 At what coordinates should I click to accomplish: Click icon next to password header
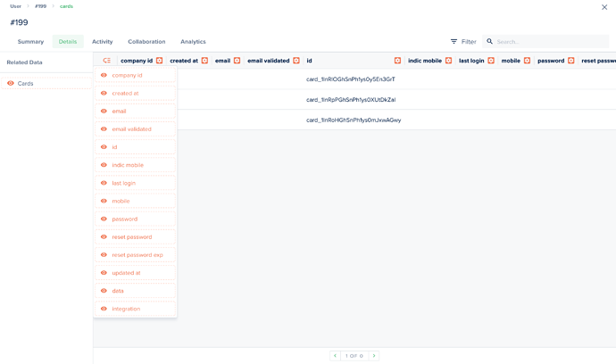click(x=571, y=61)
